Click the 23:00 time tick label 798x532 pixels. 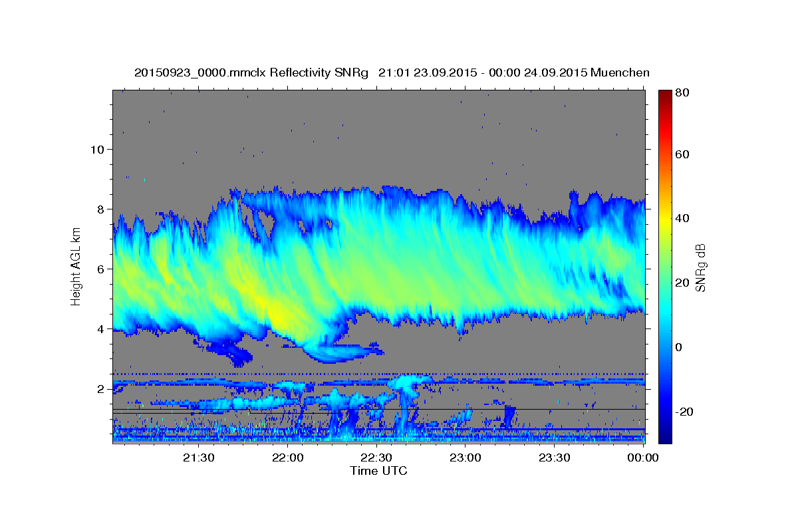(x=465, y=458)
